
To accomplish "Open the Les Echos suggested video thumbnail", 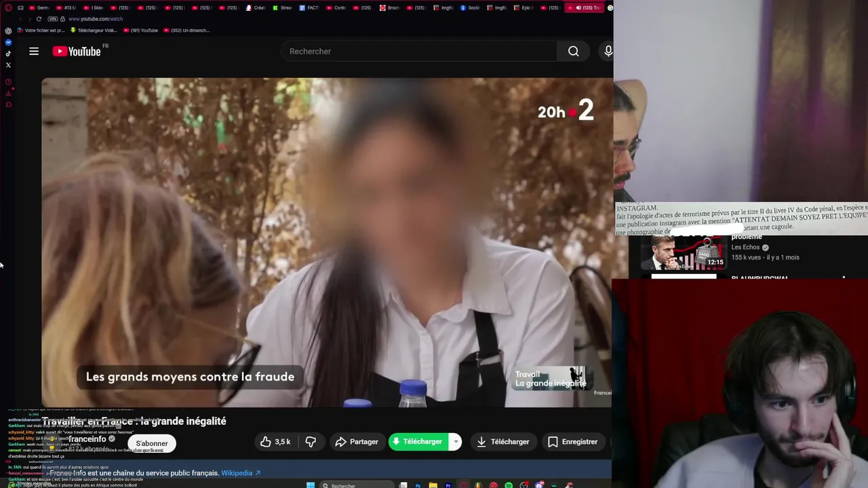I will [x=684, y=252].
